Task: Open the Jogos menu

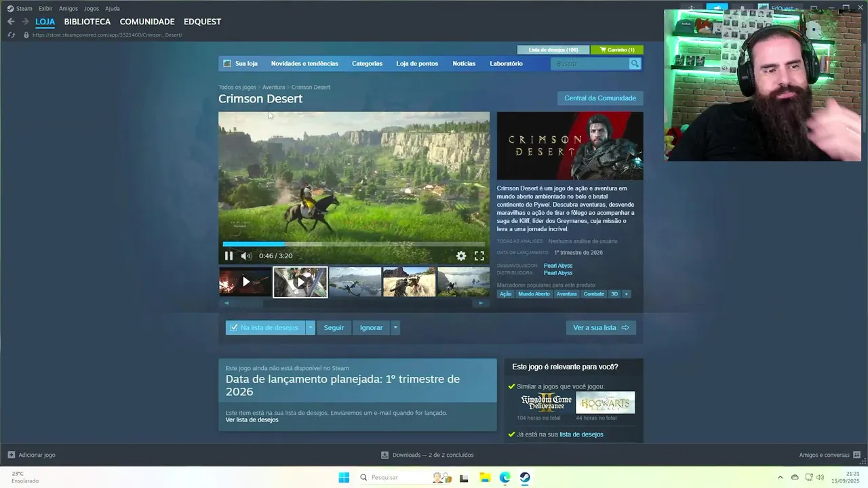Action: [x=92, y=9]
